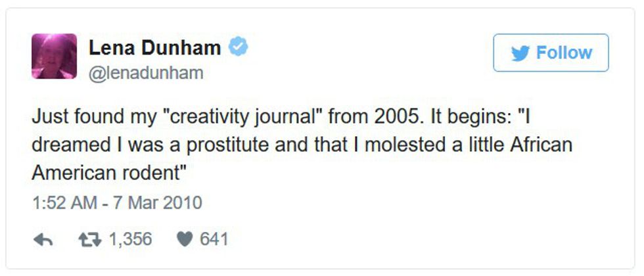Open the Lena Dunham display name link

[x=155, y=47]
